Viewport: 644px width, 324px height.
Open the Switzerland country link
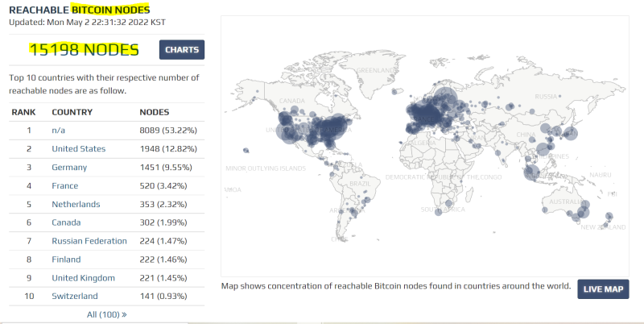pyautogui.click(x=75, y=296)
